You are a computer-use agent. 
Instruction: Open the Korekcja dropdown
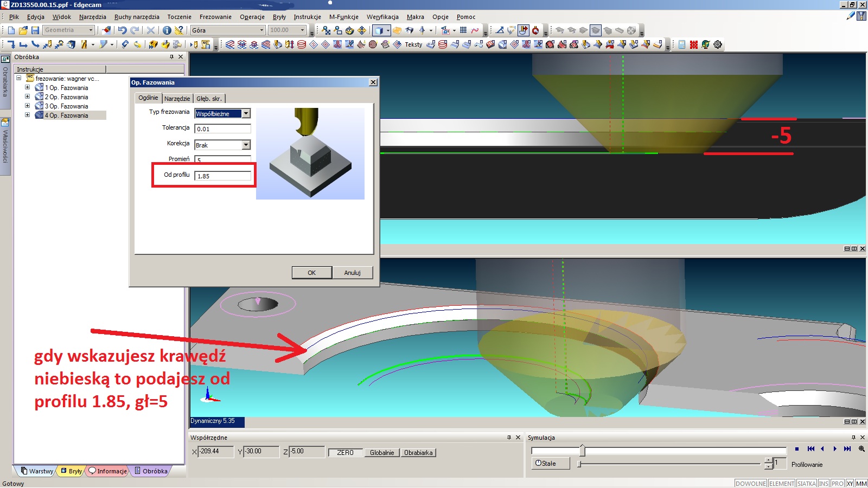click(246, 145)
